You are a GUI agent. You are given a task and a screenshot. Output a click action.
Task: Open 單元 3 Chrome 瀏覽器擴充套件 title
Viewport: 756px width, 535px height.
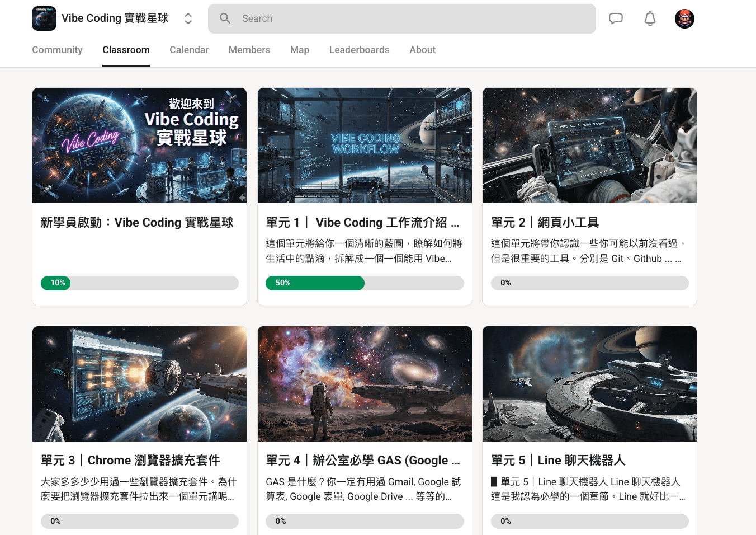coord(130,461)
